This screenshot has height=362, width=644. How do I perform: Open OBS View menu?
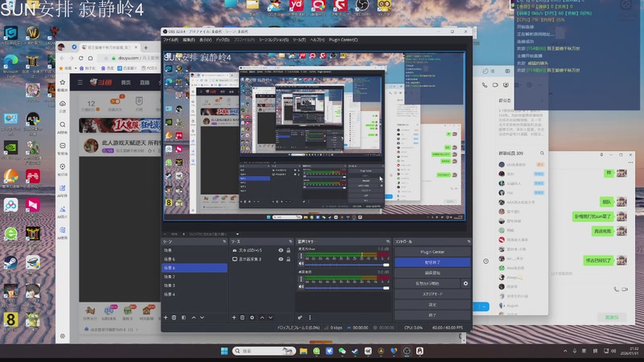pyautogui.click(x=205, y=39)
